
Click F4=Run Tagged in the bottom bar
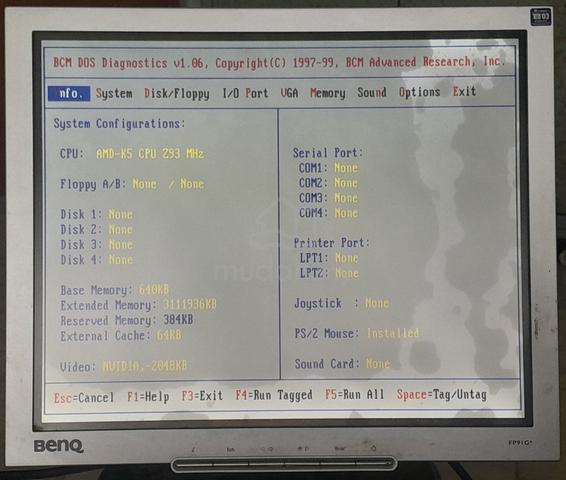[x=274, y=395]
